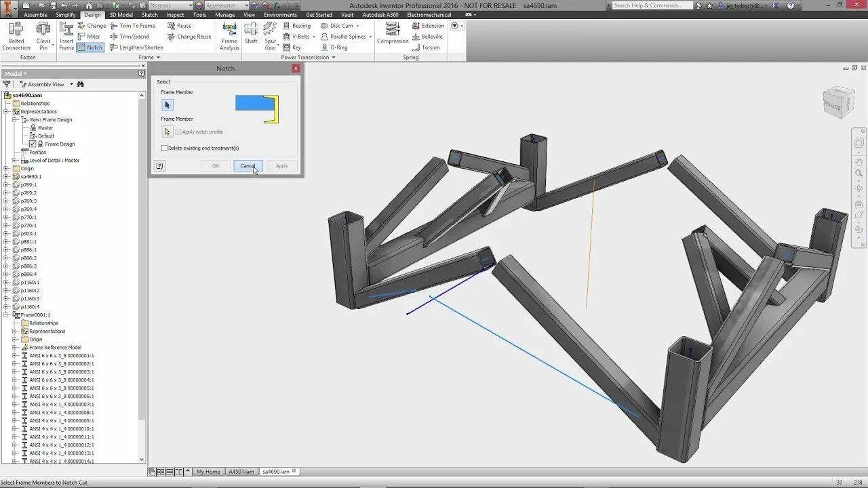Screen dimensions: 868x488
Task: Open the Shaft generator
Action: (251, 34)
